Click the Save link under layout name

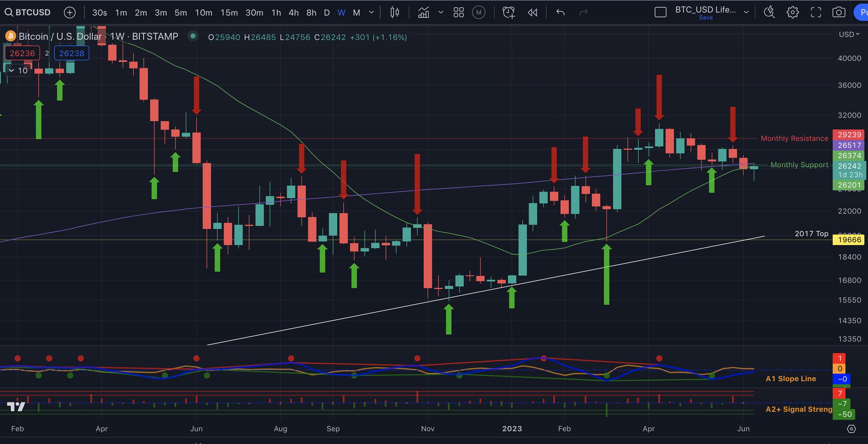point(706,17)
